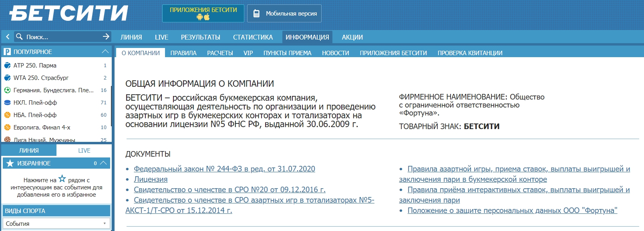Click basketball icon next to НБА
The image size is (644, 231).
click(x=7, y=115)
